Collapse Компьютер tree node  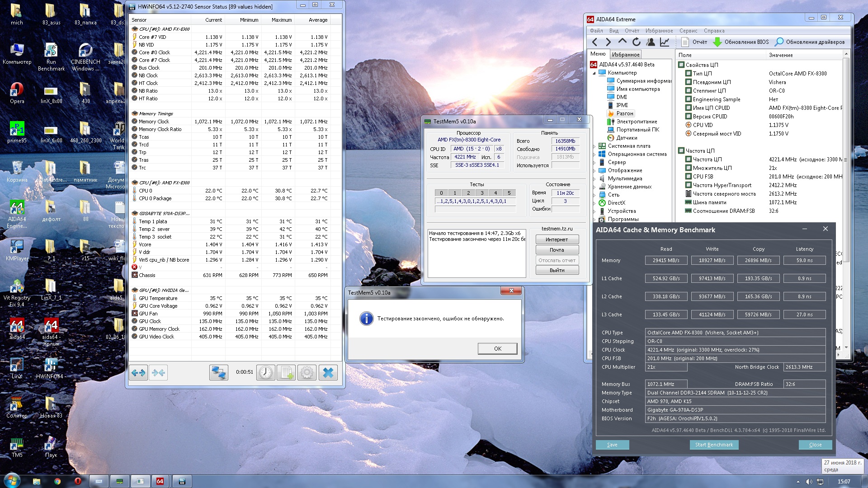coord(594,73)
